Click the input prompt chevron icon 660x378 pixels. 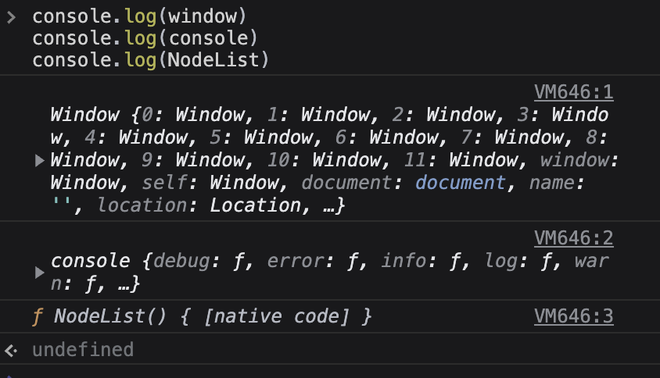point(11,17)
